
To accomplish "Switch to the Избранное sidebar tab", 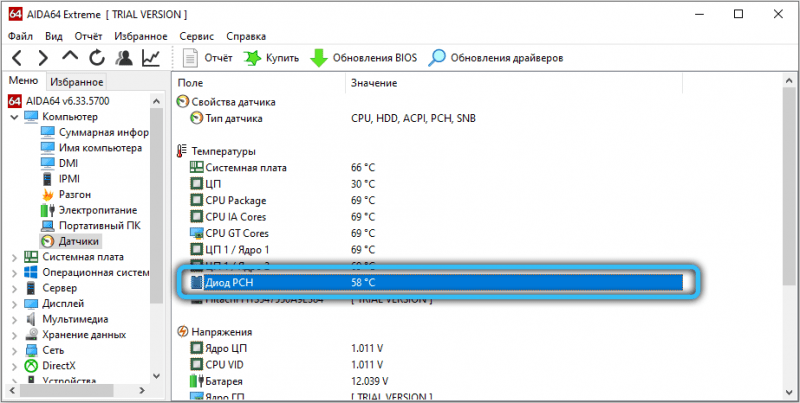I will [x=77, y=82].
